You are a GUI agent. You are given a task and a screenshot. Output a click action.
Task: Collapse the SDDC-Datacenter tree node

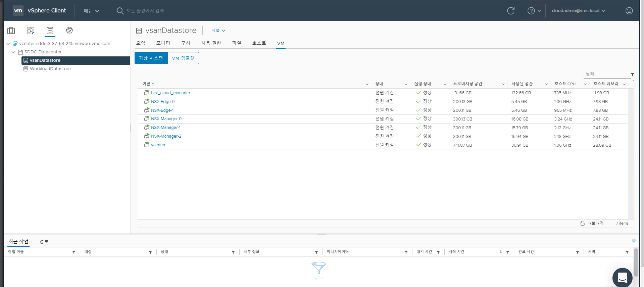pyautogui.click(x=13, y=52)
